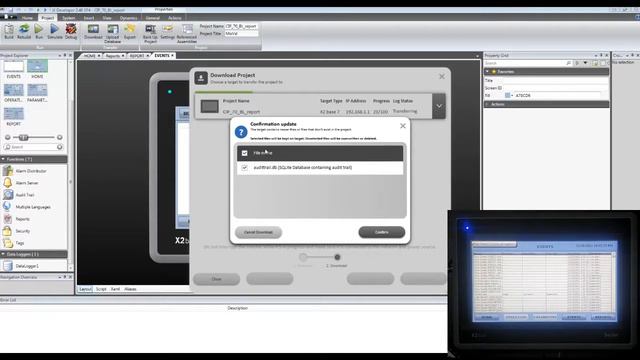The height and width of the screenshot is (360, 640).
Task: Switch to the Script view tab
Action: tap(101, 289)
